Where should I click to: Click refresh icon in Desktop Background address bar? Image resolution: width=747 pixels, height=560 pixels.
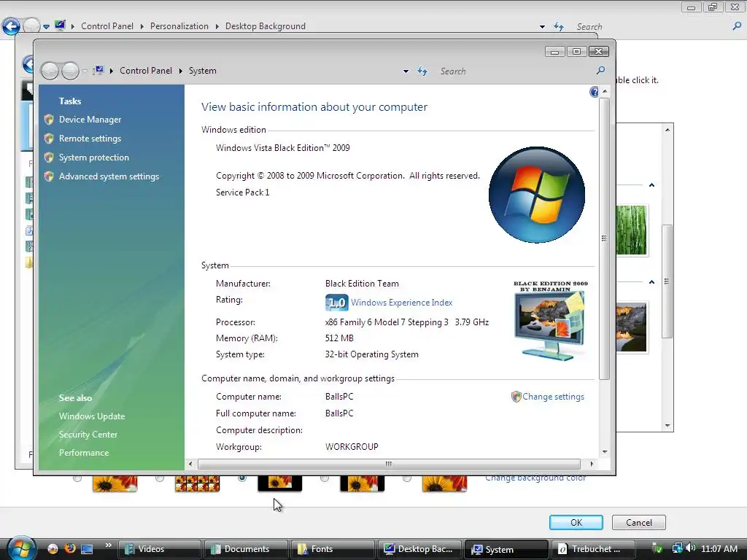[559, 27]
